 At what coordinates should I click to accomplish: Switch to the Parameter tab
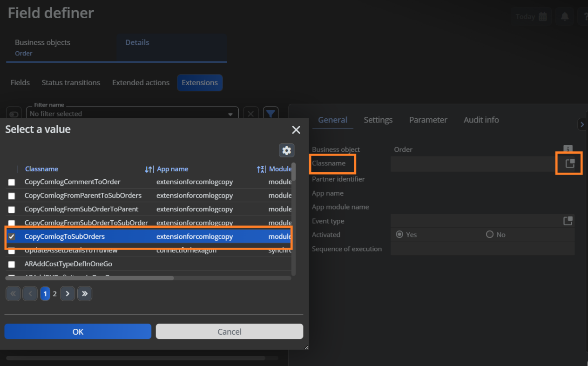tap(428, 120)
